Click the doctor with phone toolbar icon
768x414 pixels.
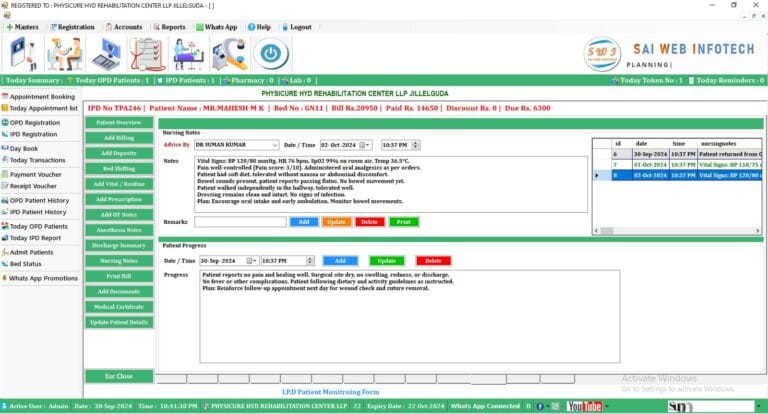[x=23, y=54]
